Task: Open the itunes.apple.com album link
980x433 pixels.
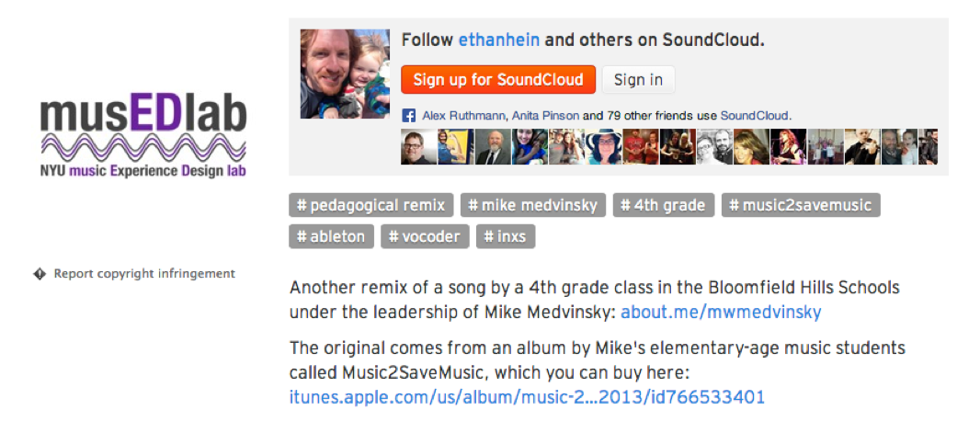Action: pos(527,396)
